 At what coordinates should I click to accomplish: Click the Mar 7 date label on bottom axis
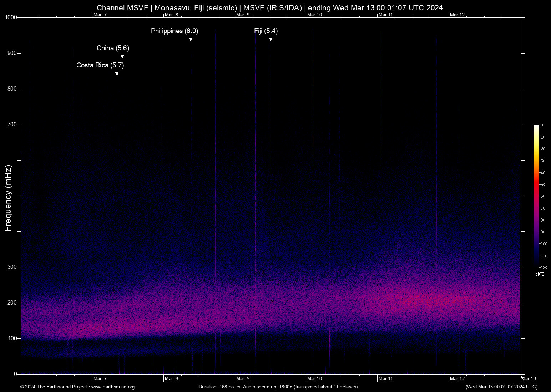[x=100, y=378]
